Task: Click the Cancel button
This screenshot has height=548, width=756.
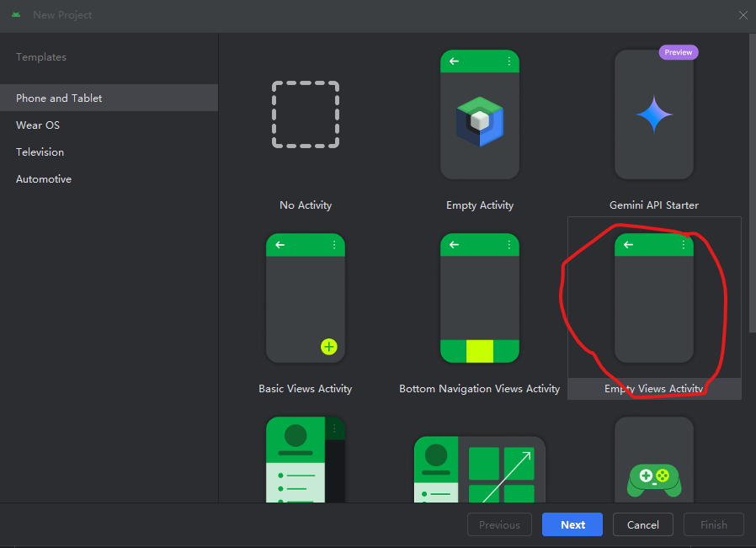Action: click(x=642, y=524)
